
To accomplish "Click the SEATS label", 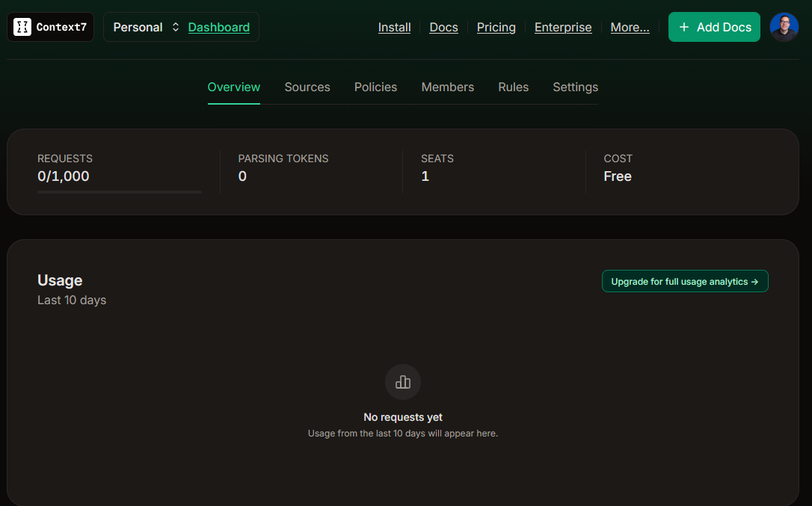I will pyautogui.click(x=437, y=158).
